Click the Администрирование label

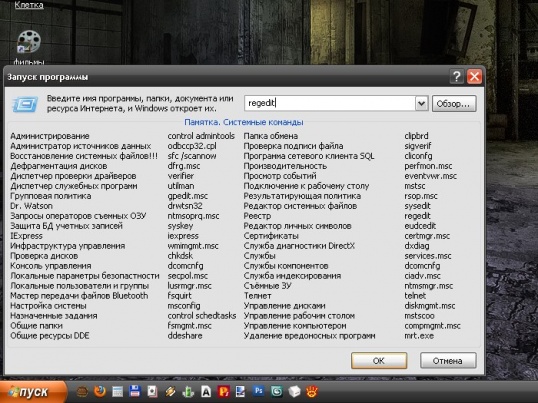coord(50,136)
